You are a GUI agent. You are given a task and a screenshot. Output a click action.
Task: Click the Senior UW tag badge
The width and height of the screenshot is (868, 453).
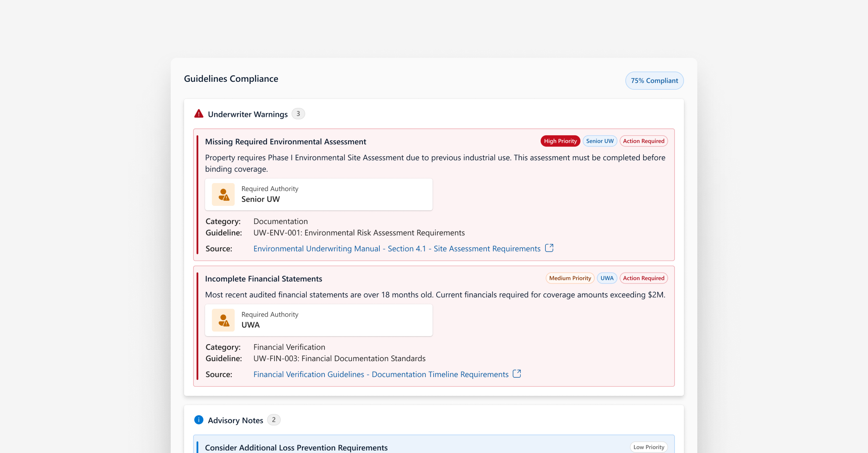[x=600, y=141]
